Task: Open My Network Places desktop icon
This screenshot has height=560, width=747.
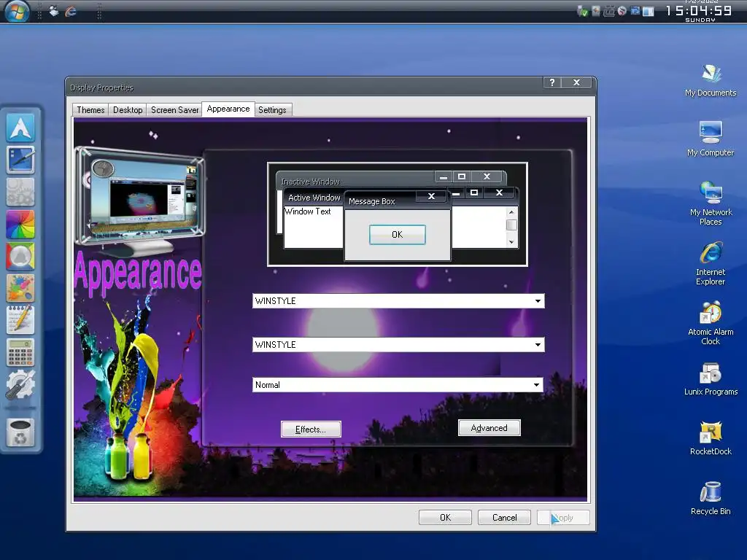Action: [x=711, y=203]
